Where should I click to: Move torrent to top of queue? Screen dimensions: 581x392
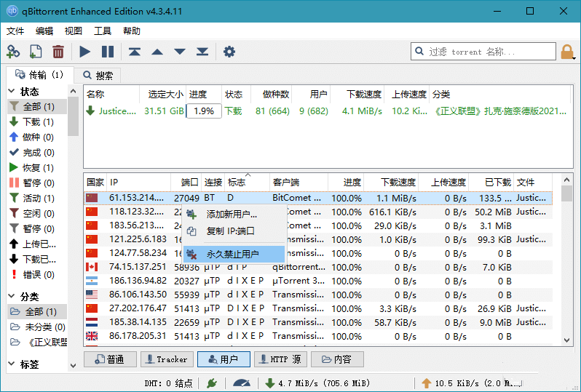pos(135,52)
